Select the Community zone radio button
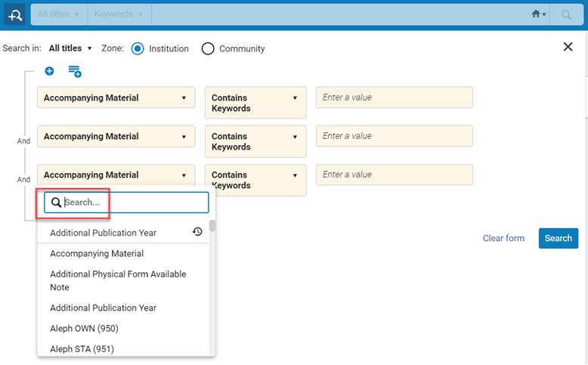588x365 pixels. (x=208, y=48)
